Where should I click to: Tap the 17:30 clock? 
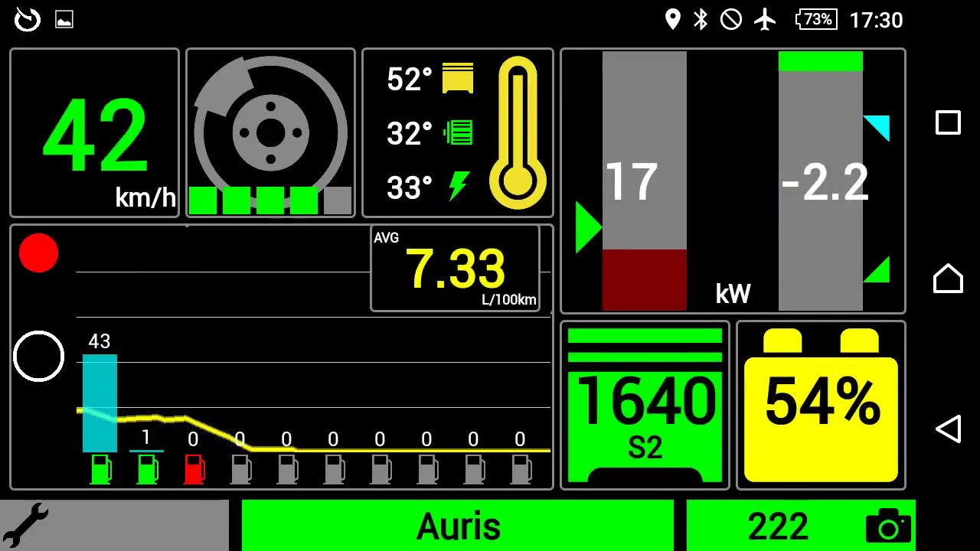click(876, 20)
